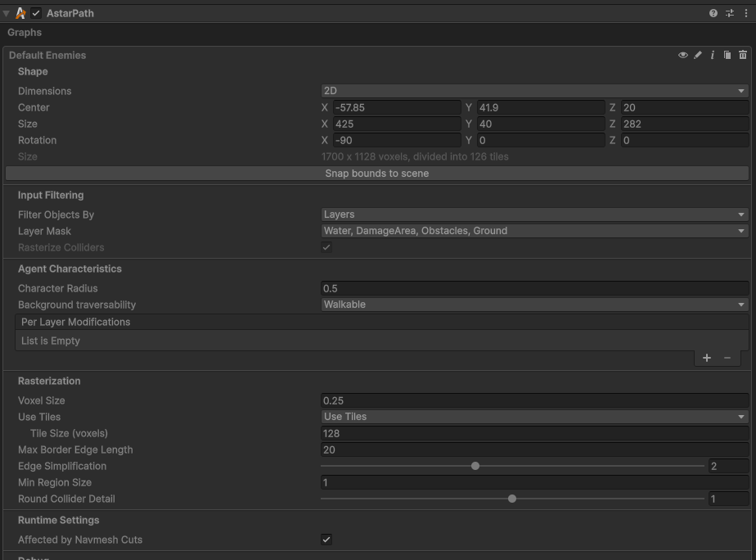Click Snap bounds to scene button
The height and width of the screenshot is (560, 756).
tap(377, 174)
